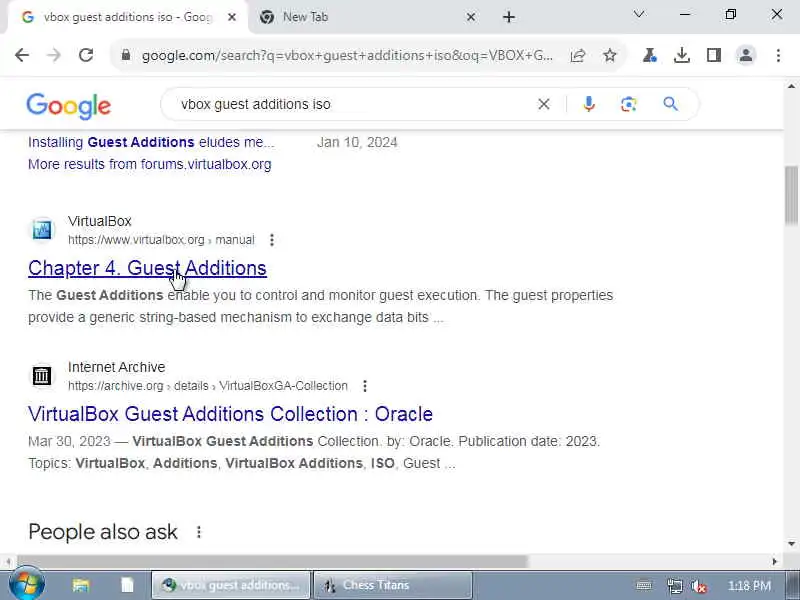Screen dimensions: 800x600
Task: Open Chrome's three-dot menu
Action: click(x=778, y=55)
